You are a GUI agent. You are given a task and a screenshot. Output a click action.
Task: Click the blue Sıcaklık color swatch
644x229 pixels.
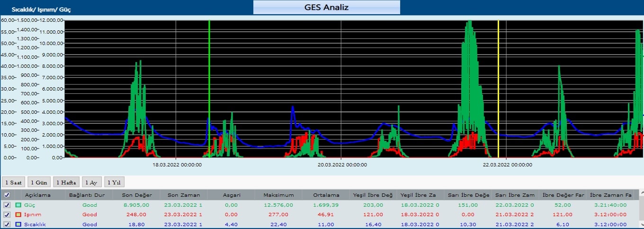(18, 224)
